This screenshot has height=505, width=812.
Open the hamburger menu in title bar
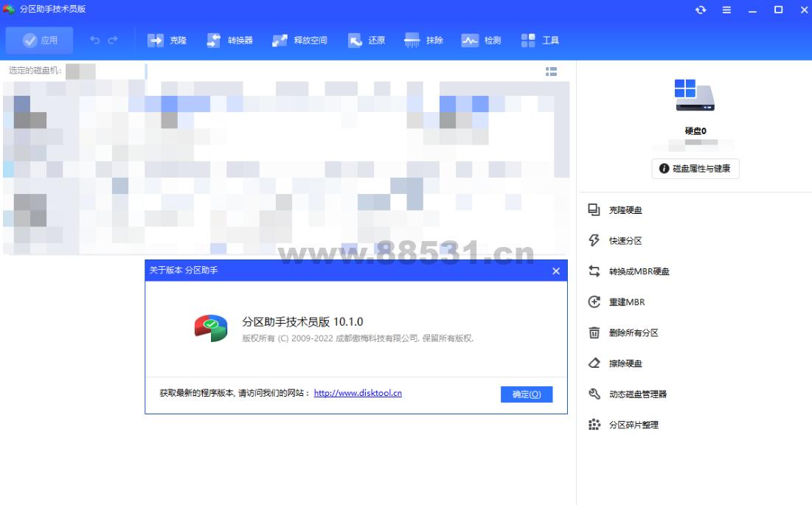pyautogui.click(x=726, y=10)
